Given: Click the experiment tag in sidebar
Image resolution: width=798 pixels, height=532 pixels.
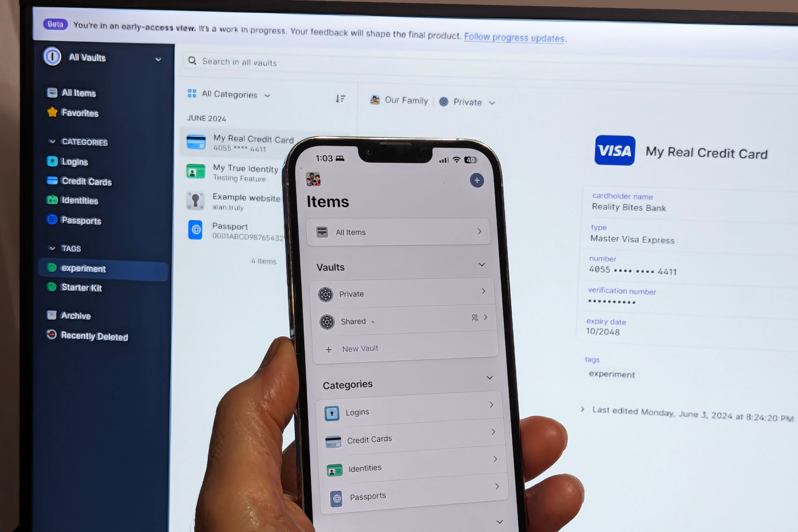Looking at the screenshot, I should point(83,268).
